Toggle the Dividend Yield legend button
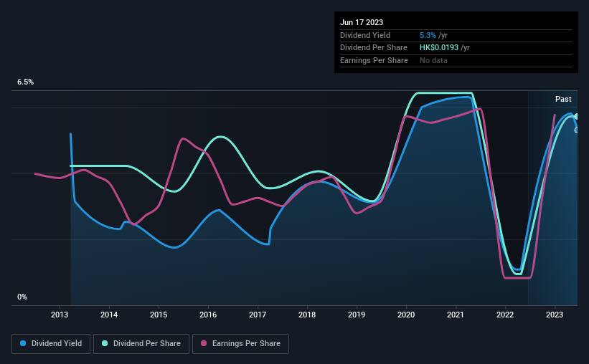This screenshot has width=589, height=364. point(51,343)
